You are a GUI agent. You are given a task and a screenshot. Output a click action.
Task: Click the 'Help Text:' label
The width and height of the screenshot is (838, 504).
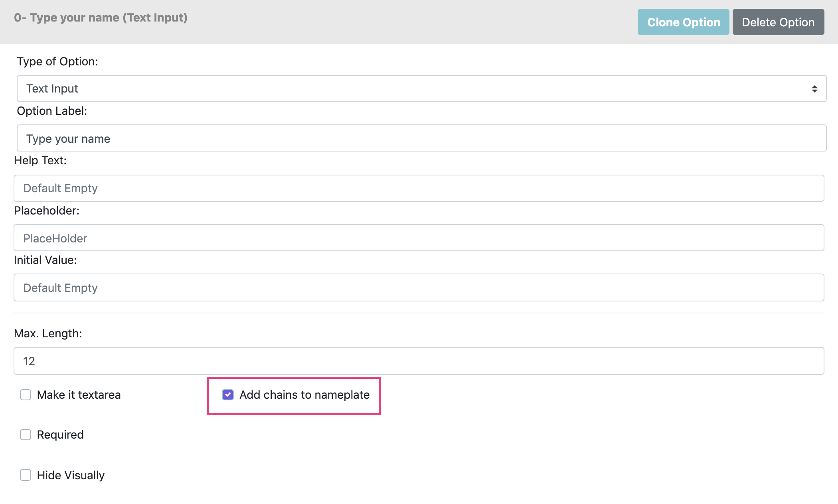40,160
